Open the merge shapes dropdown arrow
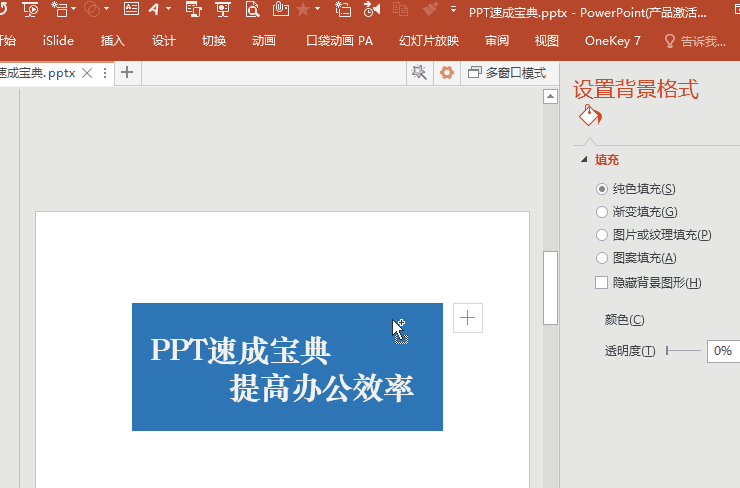Screen dimensions: 740x488 106,9
